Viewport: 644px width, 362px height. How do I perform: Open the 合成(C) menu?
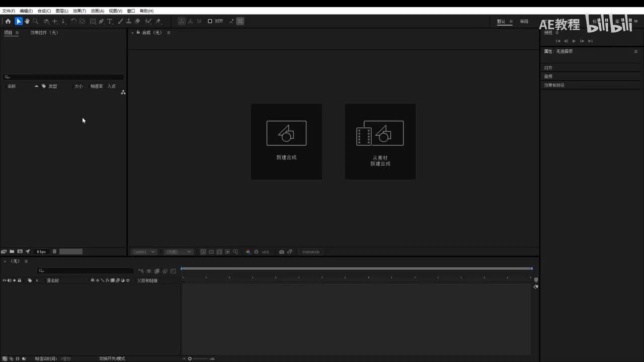point(44,11)
